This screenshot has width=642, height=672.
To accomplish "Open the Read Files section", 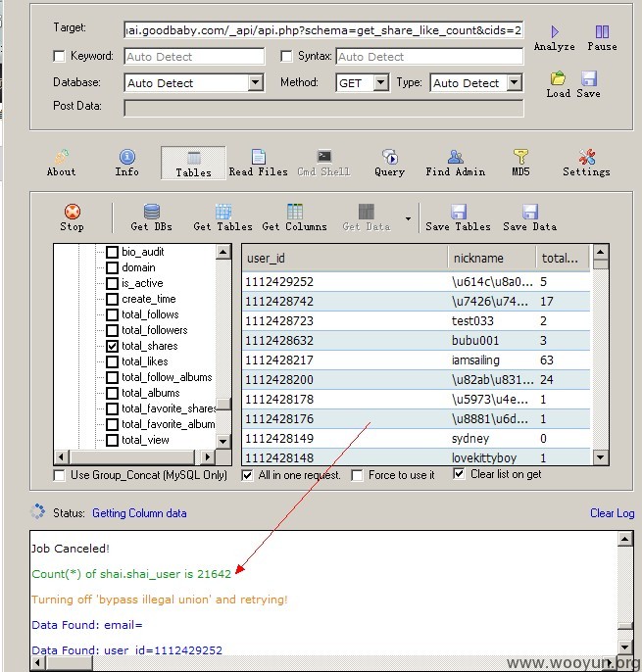I will 258,163.
